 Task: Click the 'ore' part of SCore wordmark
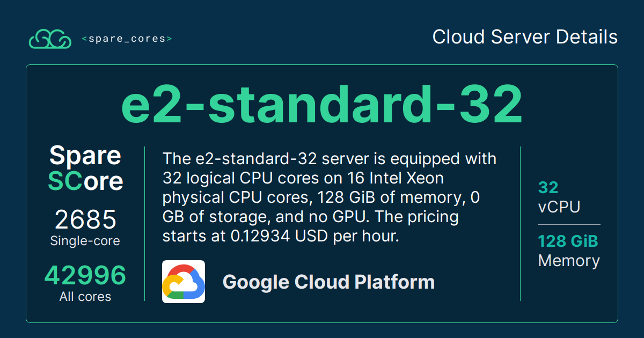[104, 181]
